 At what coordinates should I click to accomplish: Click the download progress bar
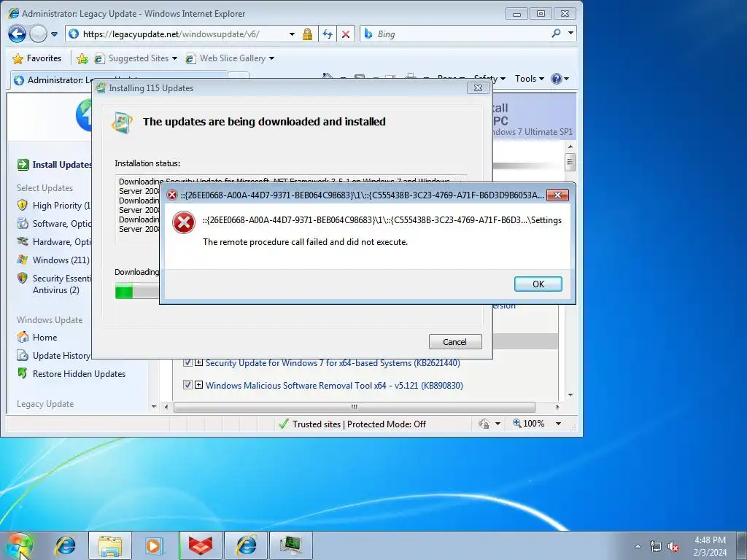[x=137, y=292]
